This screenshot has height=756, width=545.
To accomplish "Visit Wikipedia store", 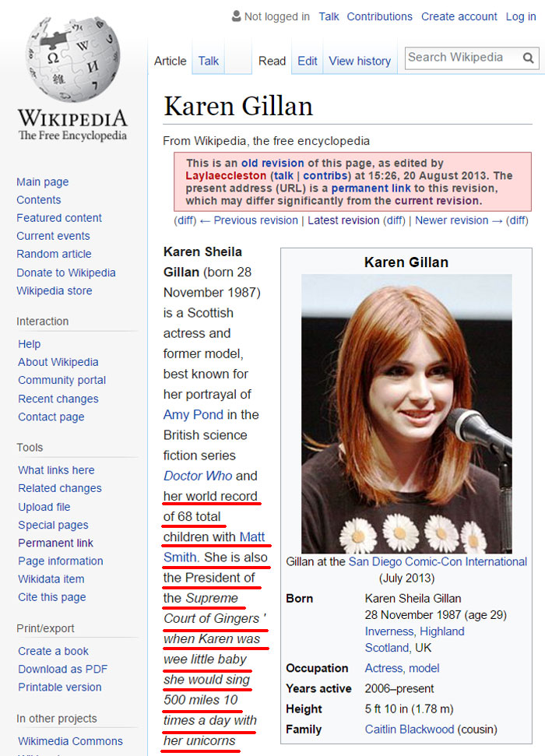I will (54, 290).
